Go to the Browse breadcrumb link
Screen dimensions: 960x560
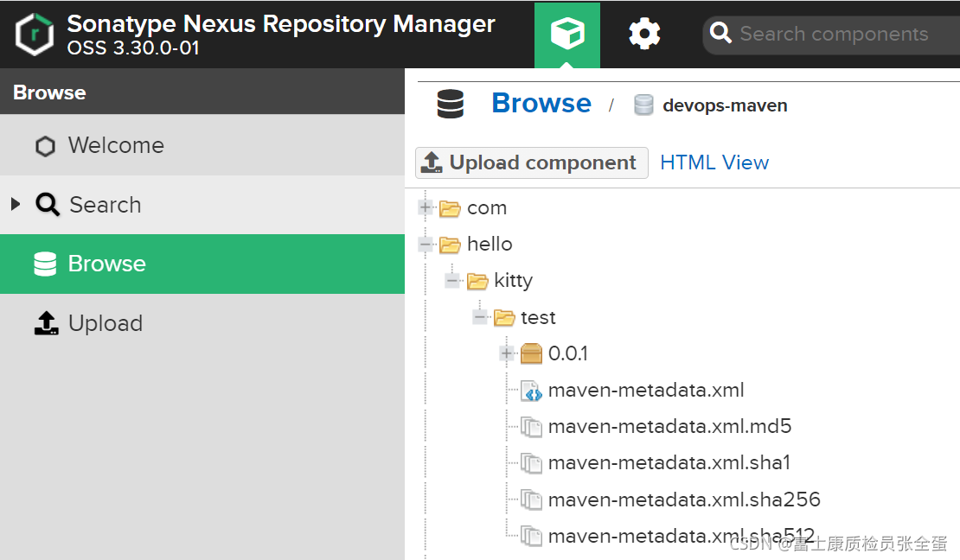click(x=541, y=103)
